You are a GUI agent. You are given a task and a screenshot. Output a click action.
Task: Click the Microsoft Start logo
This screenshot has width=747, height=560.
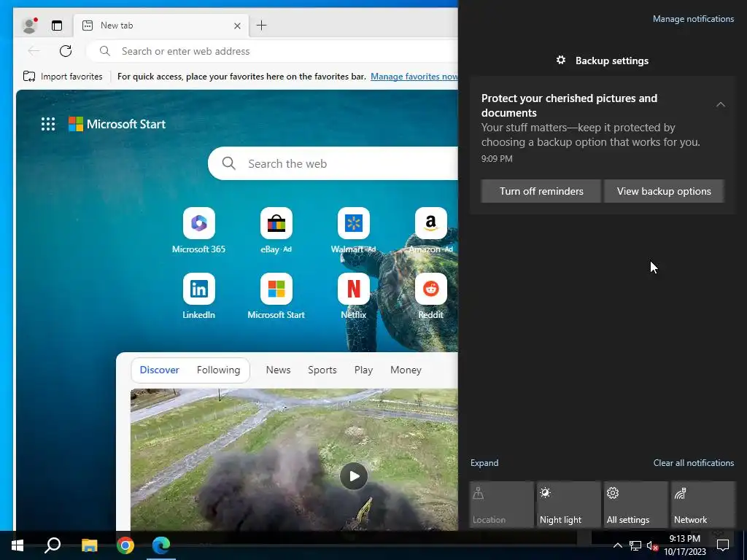pos(117,124)
